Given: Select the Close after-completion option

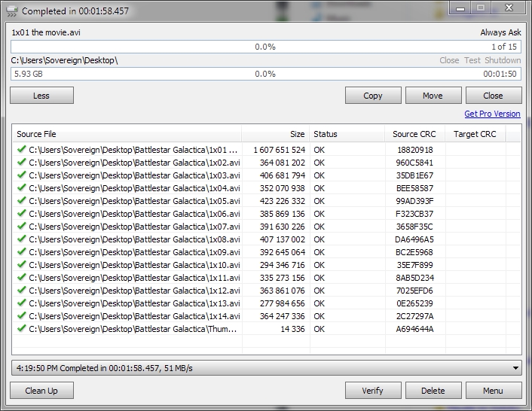Looking at the screenshot, I should pyautogui.click(x=449, y=60).
